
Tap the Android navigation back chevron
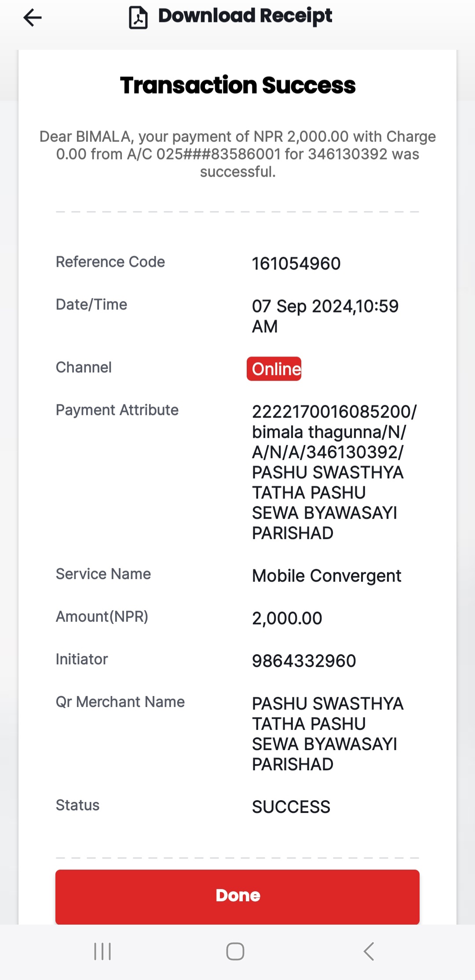(x=369, y=951)
